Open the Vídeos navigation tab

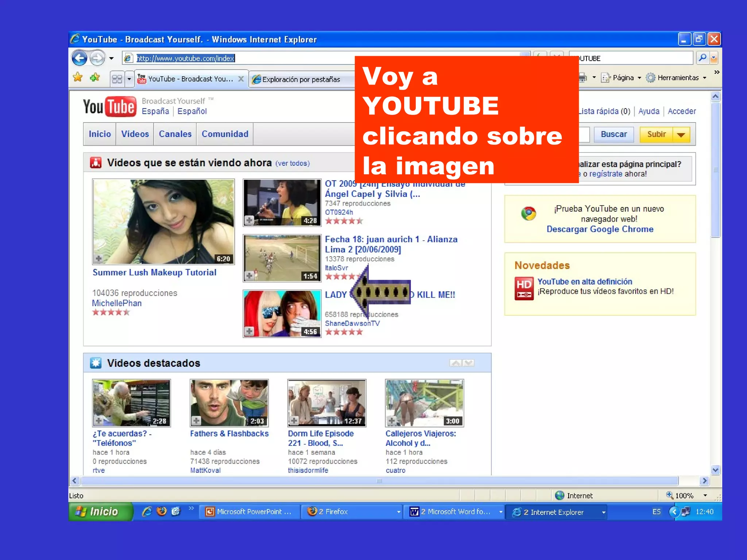pyautogui.click(x=135, y=134)
